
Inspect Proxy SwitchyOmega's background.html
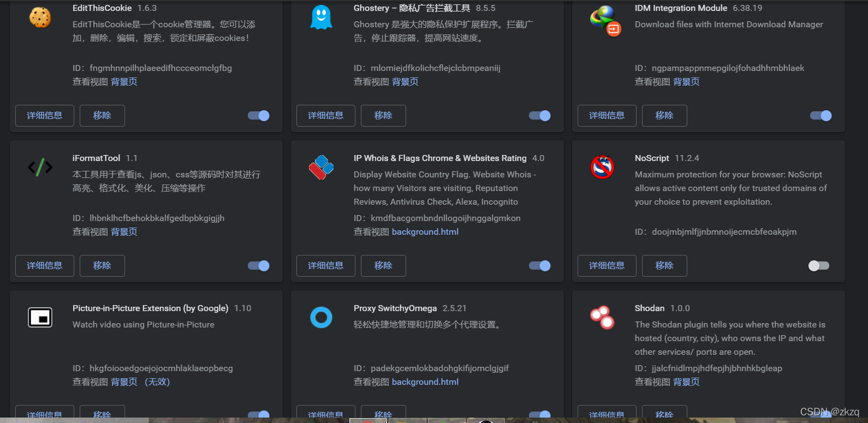click(425, 382)
